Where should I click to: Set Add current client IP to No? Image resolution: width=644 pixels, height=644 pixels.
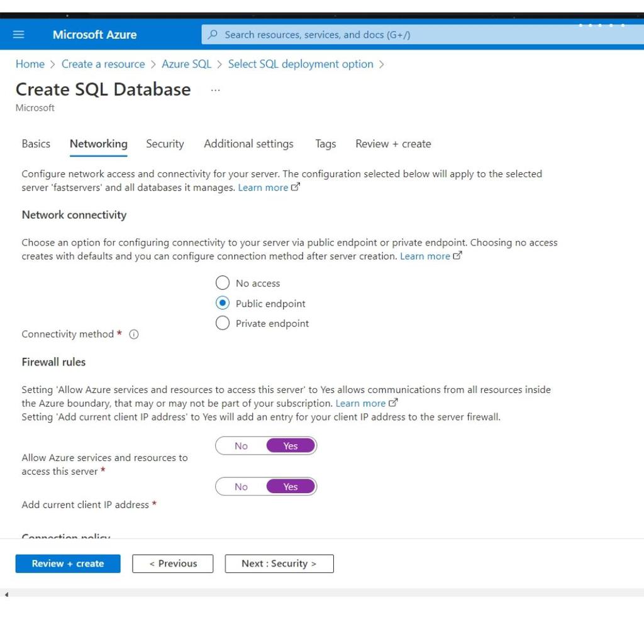pyautogui.click(x=241, y=487)
